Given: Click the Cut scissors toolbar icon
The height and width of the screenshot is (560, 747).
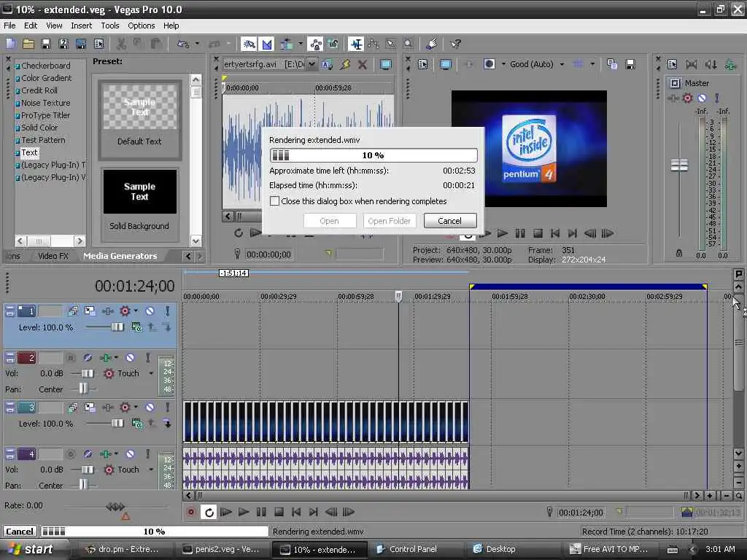Looking at the screenshot, I should coord(122,44).
